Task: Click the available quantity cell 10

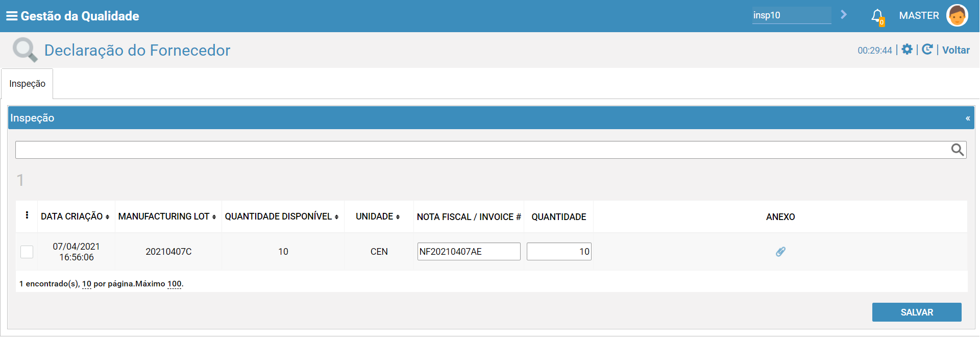Action: pyautogui.click(x=283, y=252)
